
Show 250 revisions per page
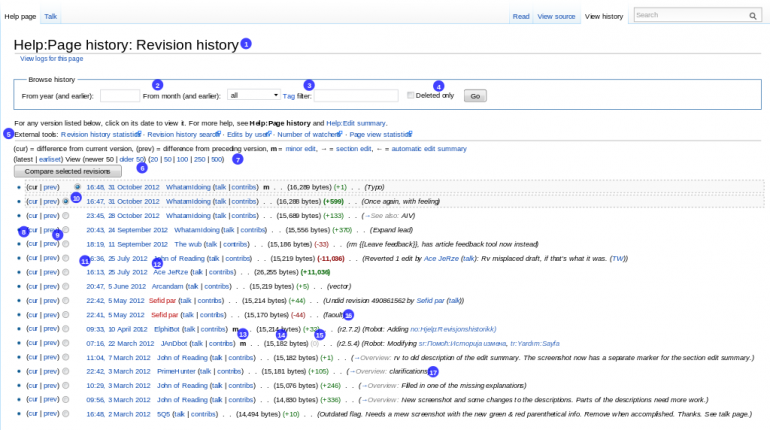pyautogui.click(x=199, y=160)
